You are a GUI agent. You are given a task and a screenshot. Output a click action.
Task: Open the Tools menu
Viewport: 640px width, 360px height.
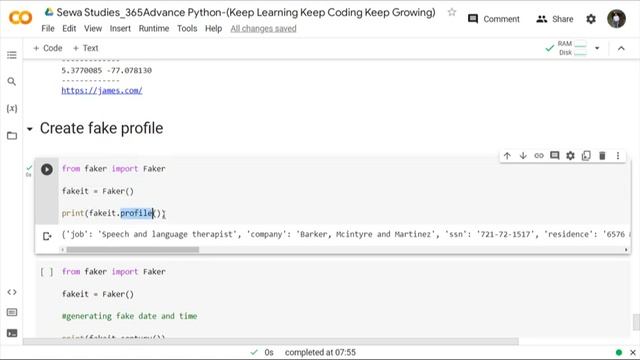pos(187,29)
